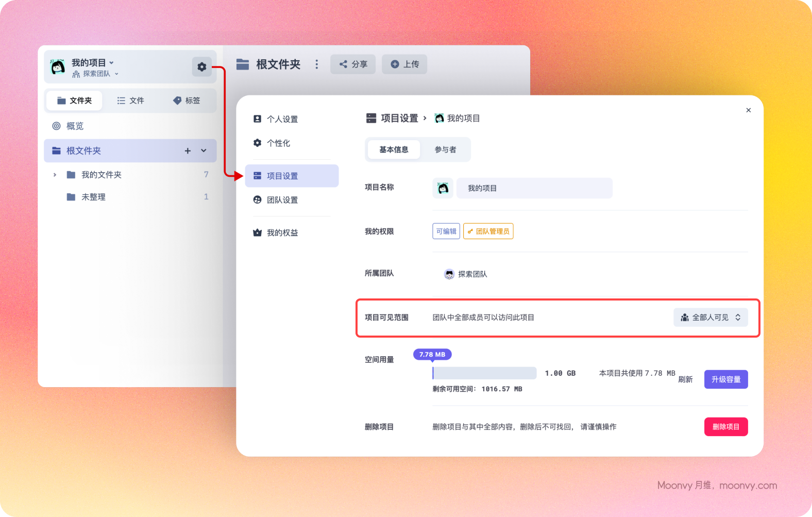Switch to the 参与者 tab
This screenshot has height=517, width=812.
click(445, 150)
